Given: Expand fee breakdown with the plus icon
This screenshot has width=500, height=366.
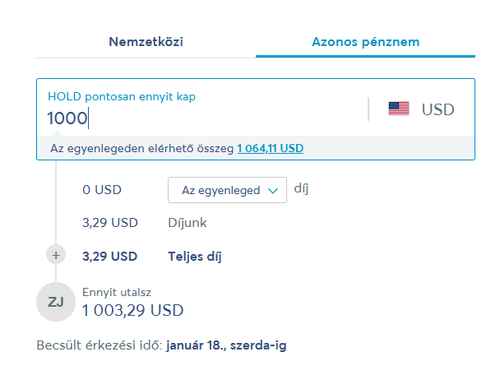Looking at the screenshot, I should point(56,255).
